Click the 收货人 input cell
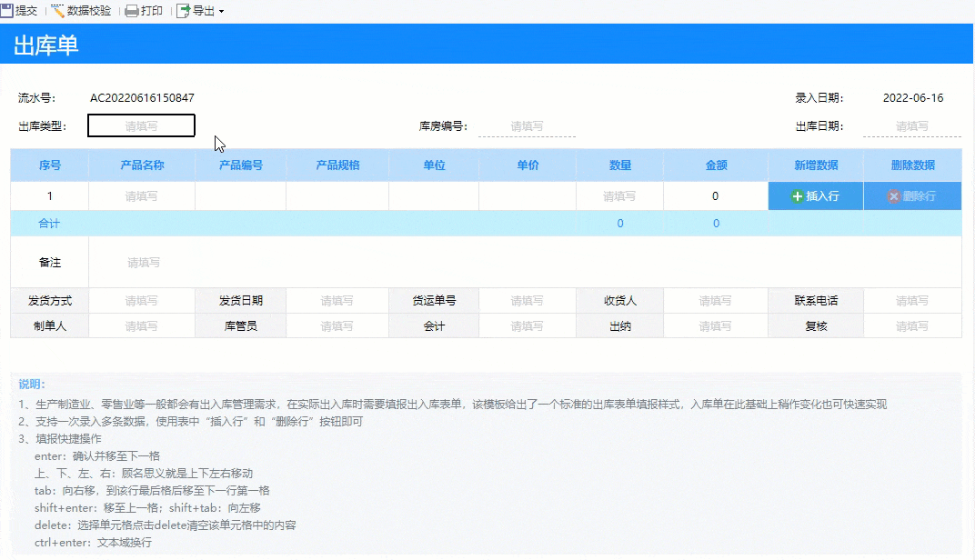Image resolution: width=975 pixels, height=560 pixels. 716,301
